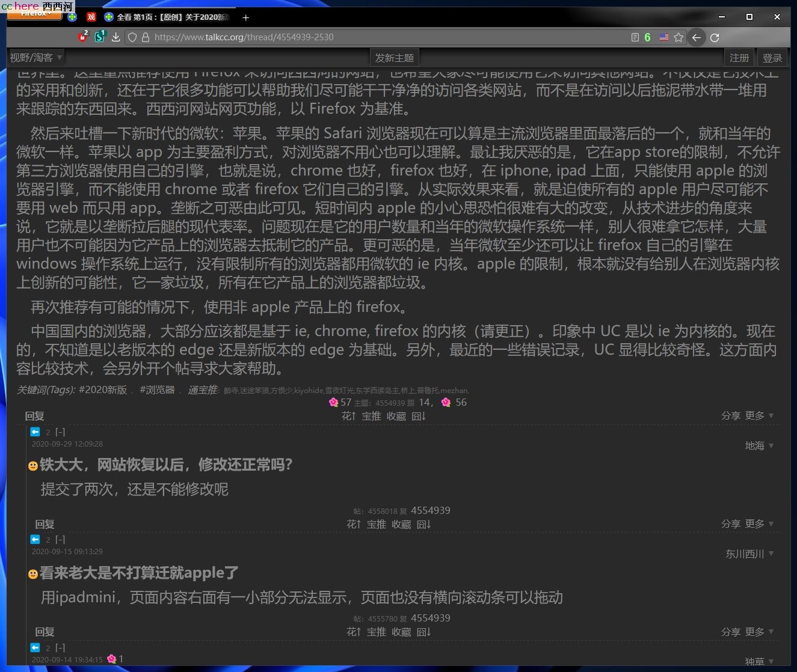Click the smiley icon before 铁大大，网站恢复以后
The height and width of the screenshot is (672, 797).
pyautogui.click(x=33, y=466)
